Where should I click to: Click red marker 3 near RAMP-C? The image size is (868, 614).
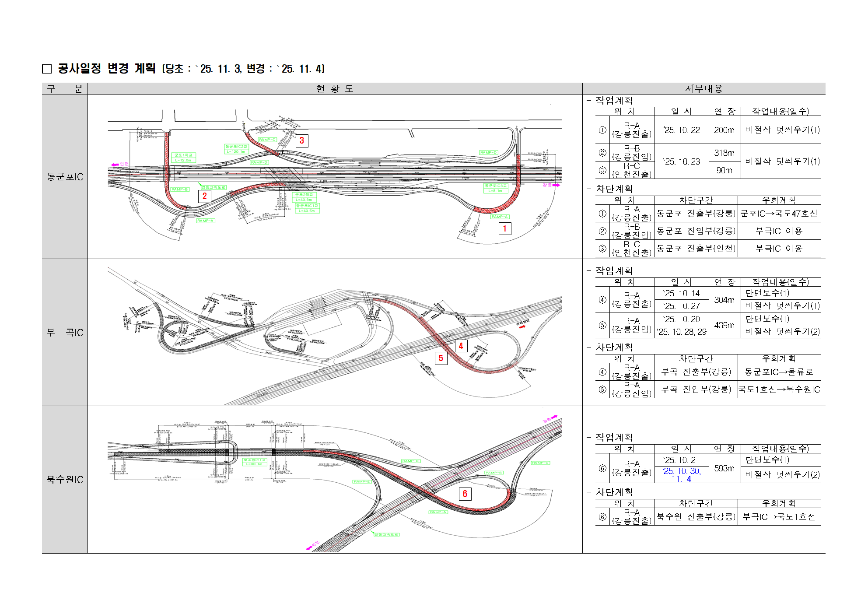point(301,140)
